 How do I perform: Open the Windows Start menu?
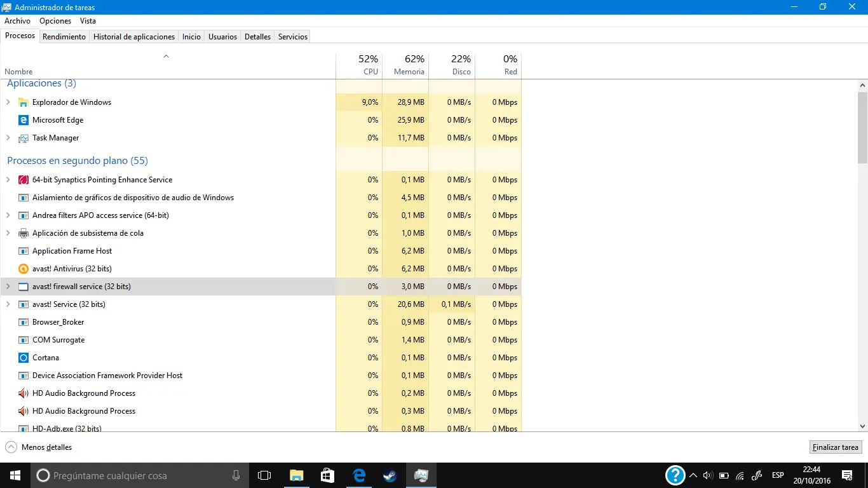coord(15,475)
